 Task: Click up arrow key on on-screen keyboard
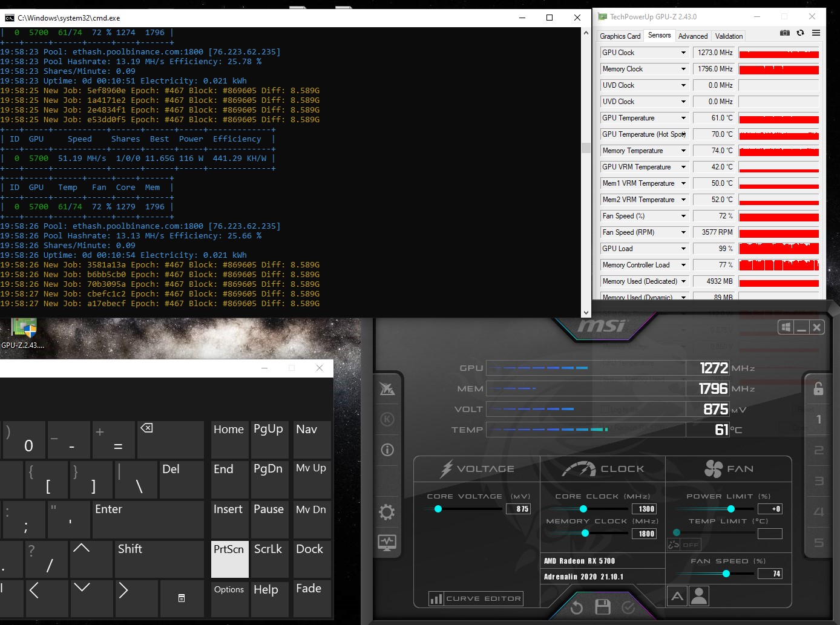[91, 559]
